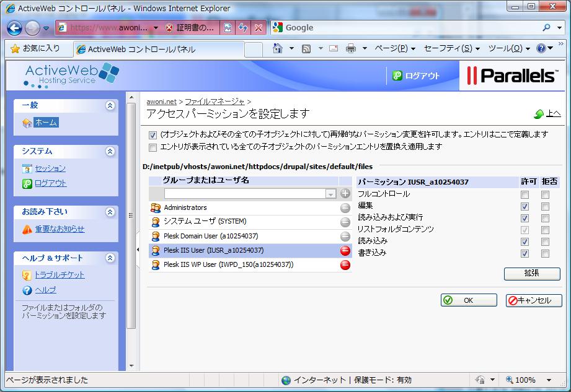Viewport: 571px width, 392px height.
Task: Collapse the システム sidebar section
Action: coord(110,151)
